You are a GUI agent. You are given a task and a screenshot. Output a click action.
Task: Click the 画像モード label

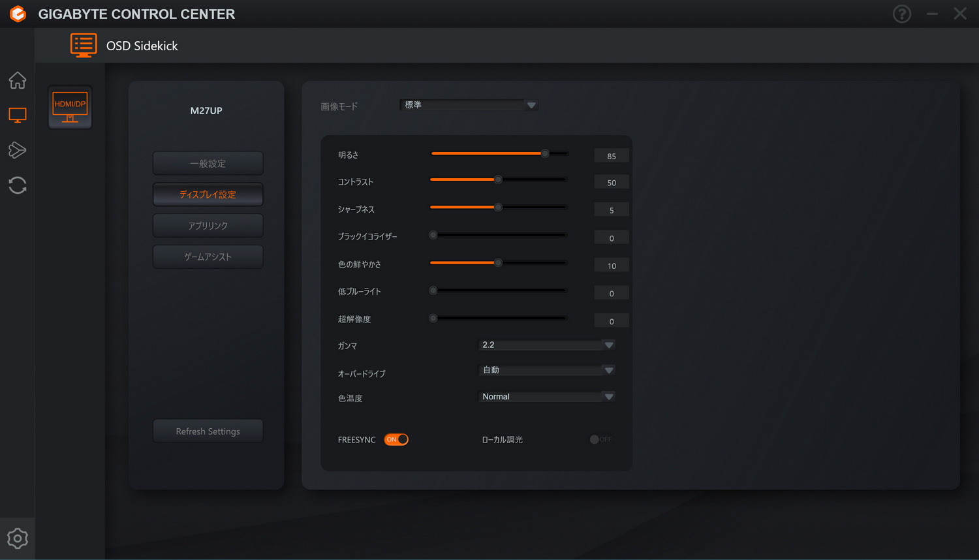[x=339, y=106]
